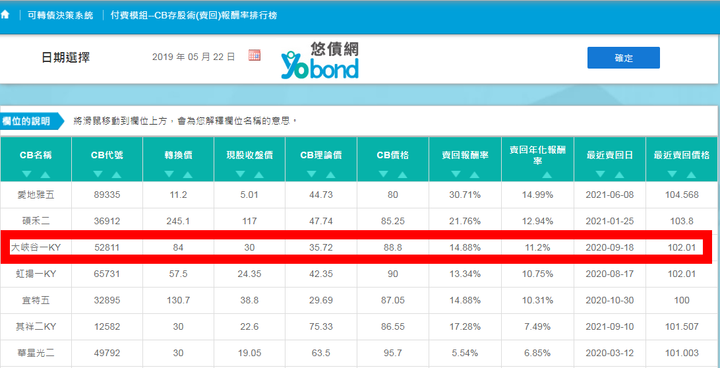This screenshot has width=720, height=368.
Task: Select CB name 華星光二
Action: click(x=36, y=353)
